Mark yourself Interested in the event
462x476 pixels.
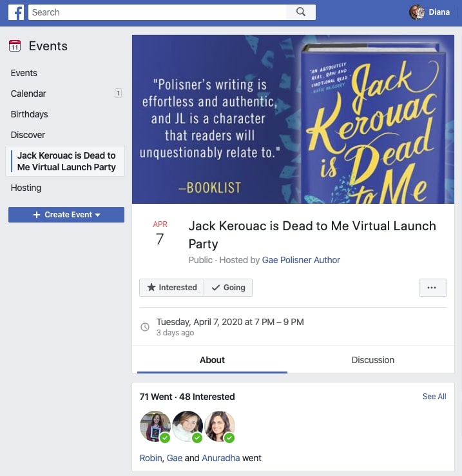click(x=171, y=288)
